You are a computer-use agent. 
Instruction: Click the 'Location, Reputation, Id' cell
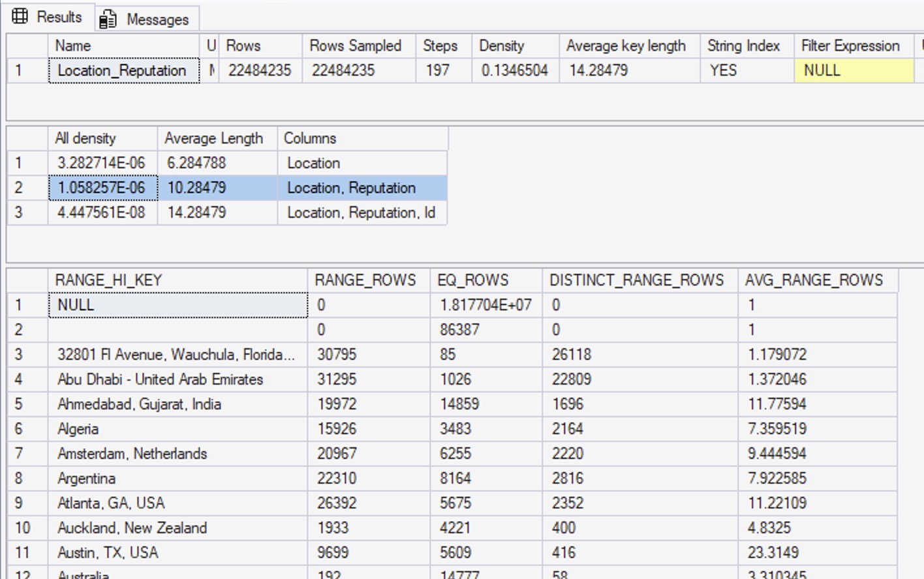coord(361,213)
